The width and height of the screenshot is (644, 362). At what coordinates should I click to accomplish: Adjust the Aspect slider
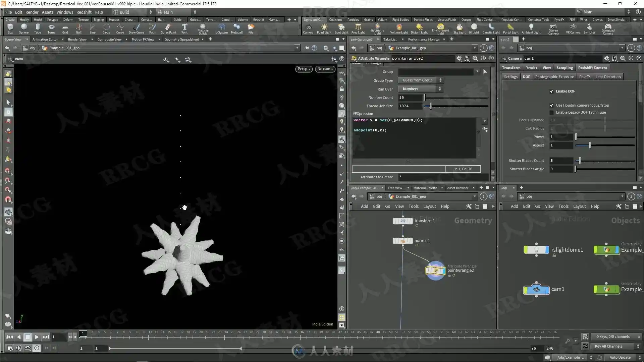pos(605,145)
